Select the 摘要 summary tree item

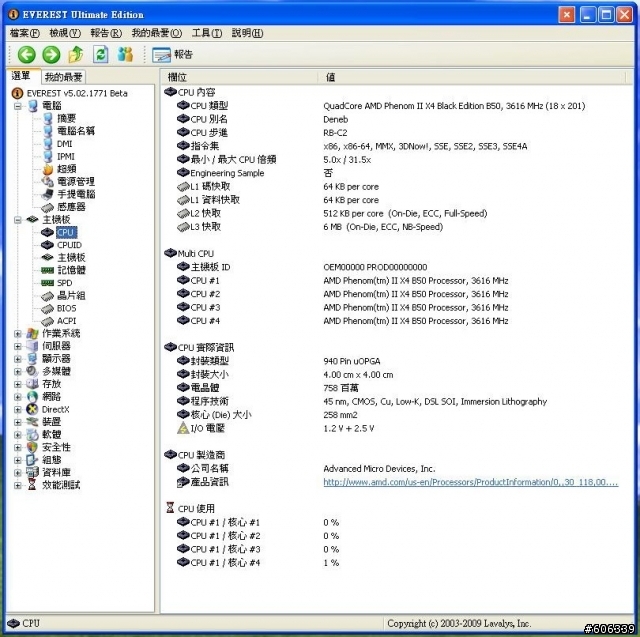click(x=66, y=118)
